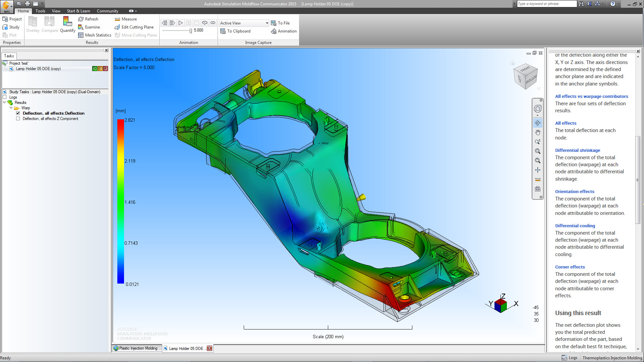
Task: Open the 'Differential shrinkage' help link
Action: pyautogui.click(x=577, y=150)
